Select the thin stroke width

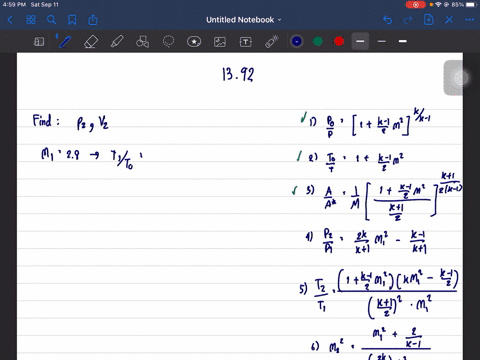click(x=382, y=41)
